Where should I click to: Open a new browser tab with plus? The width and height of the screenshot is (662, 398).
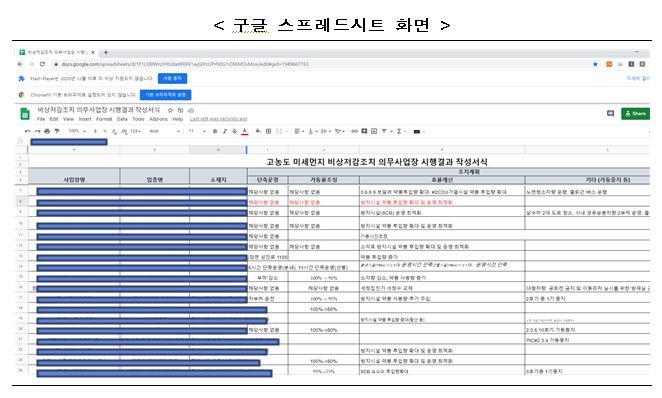106,52
